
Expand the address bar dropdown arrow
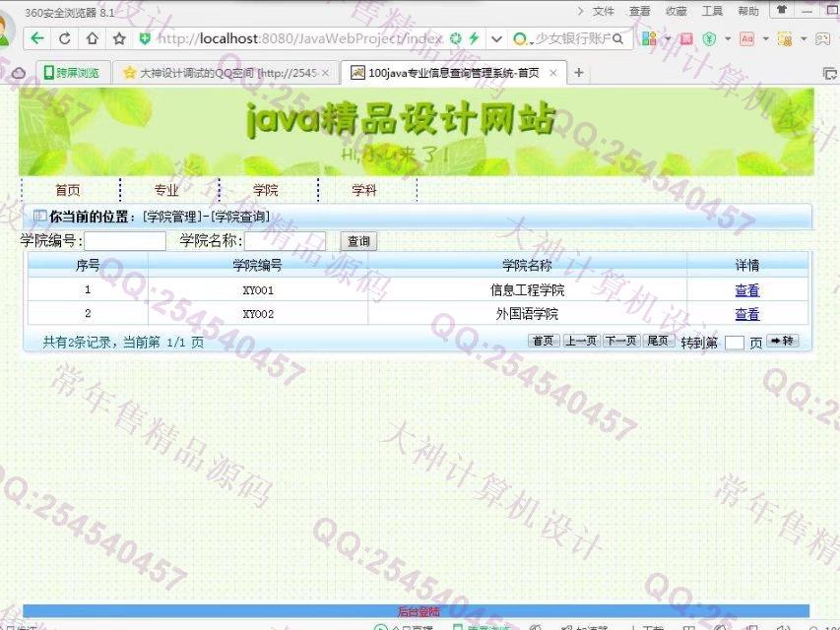click(496, 39)
